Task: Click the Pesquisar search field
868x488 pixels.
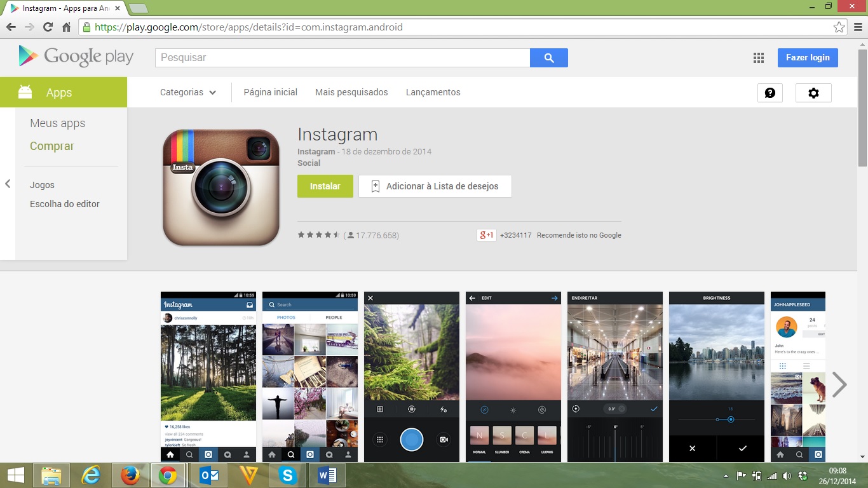Action: point(342,58)
